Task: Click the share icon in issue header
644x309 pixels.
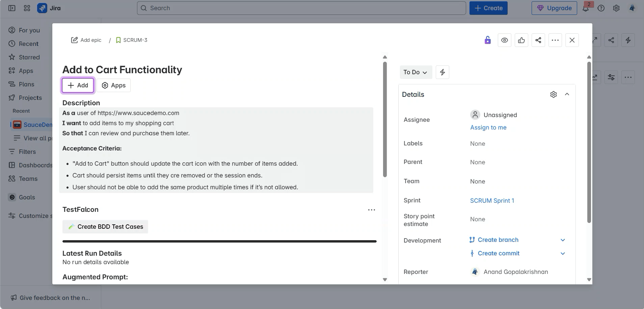Action: coord(538,40)
